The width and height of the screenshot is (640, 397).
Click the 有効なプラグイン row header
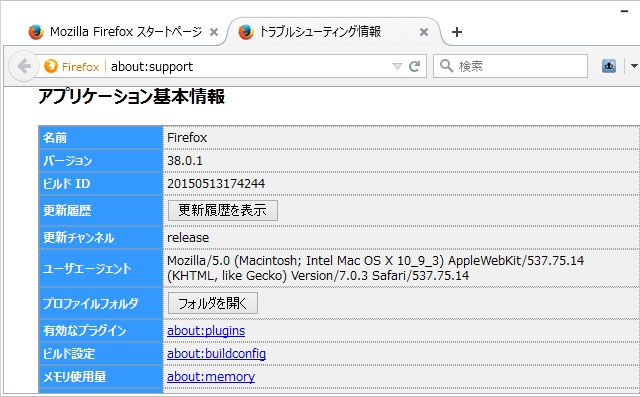pos(100,330)
